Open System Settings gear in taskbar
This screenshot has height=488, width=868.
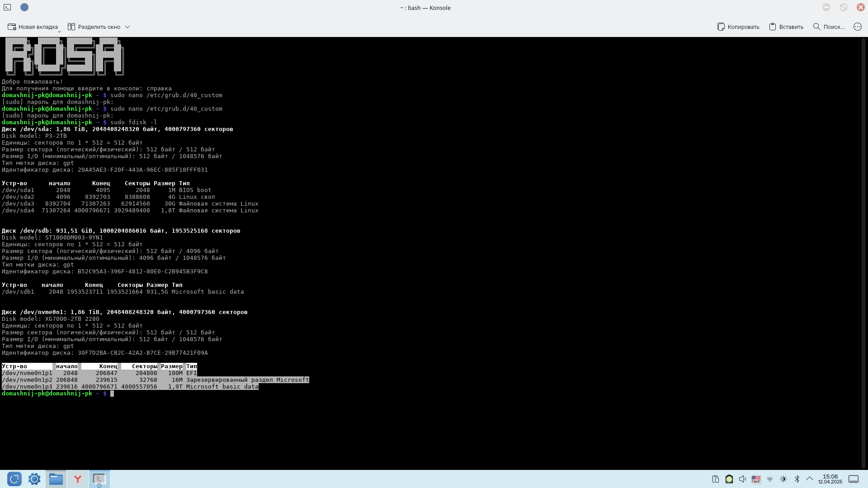point(34,479)
